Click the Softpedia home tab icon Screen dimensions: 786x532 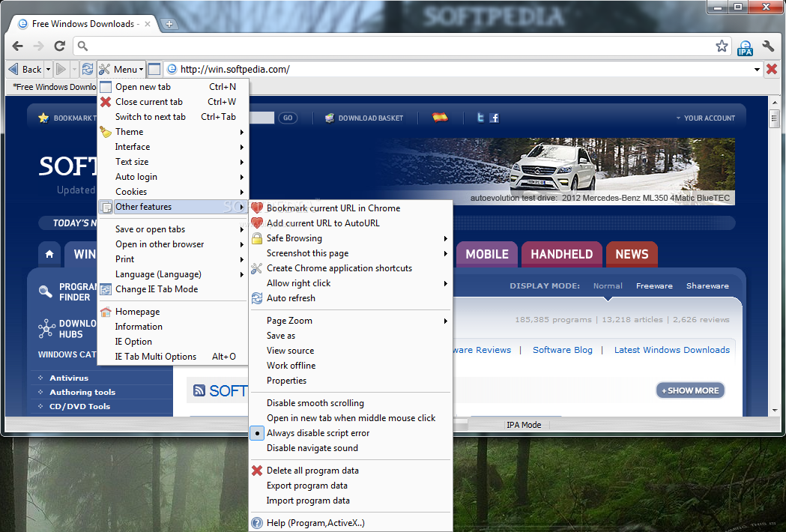click(x=49, y=254)
